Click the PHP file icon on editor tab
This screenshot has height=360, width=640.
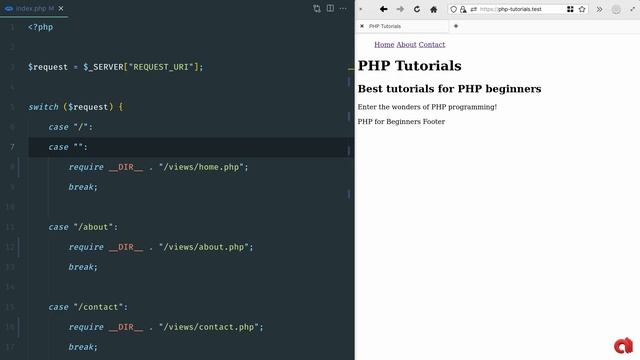click(9, 8)
